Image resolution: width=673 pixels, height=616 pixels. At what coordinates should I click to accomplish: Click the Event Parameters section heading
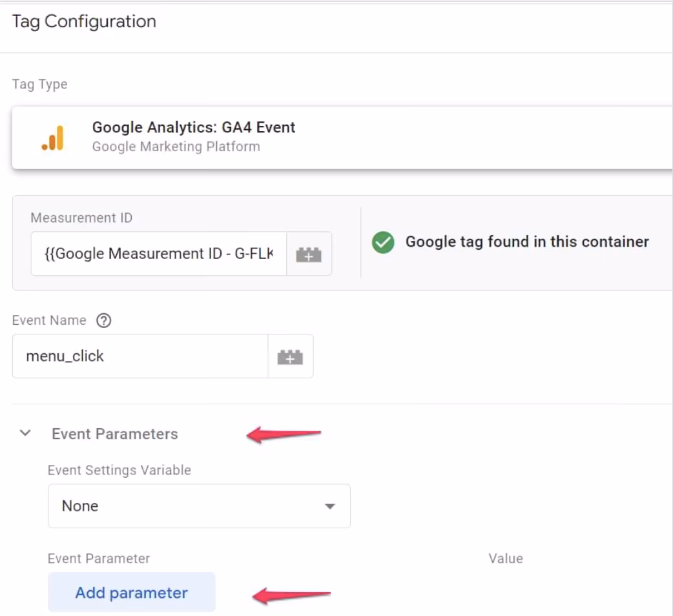pos(114,434)
